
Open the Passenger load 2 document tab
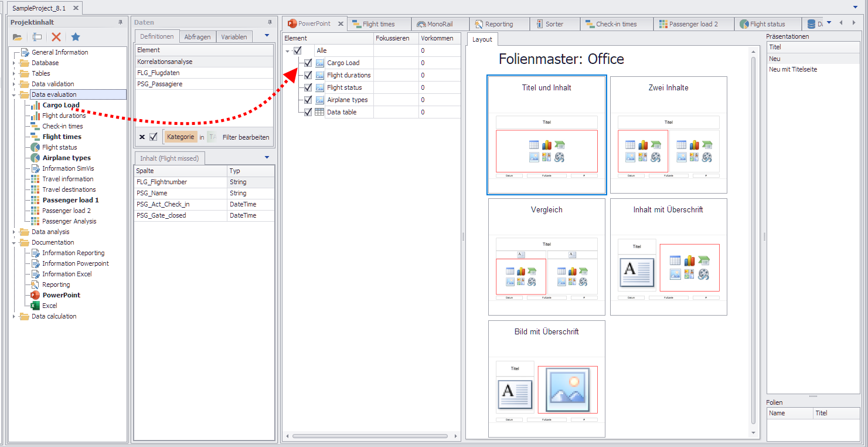pyautogui.click(x=693, y=24)
